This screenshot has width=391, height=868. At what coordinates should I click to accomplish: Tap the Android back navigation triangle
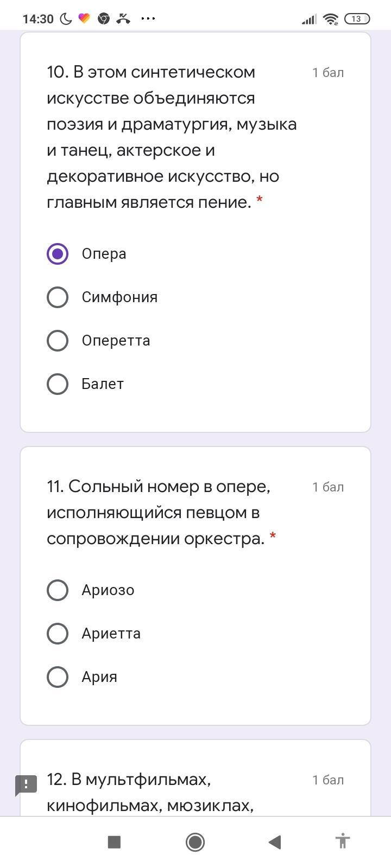coord(275,842)
